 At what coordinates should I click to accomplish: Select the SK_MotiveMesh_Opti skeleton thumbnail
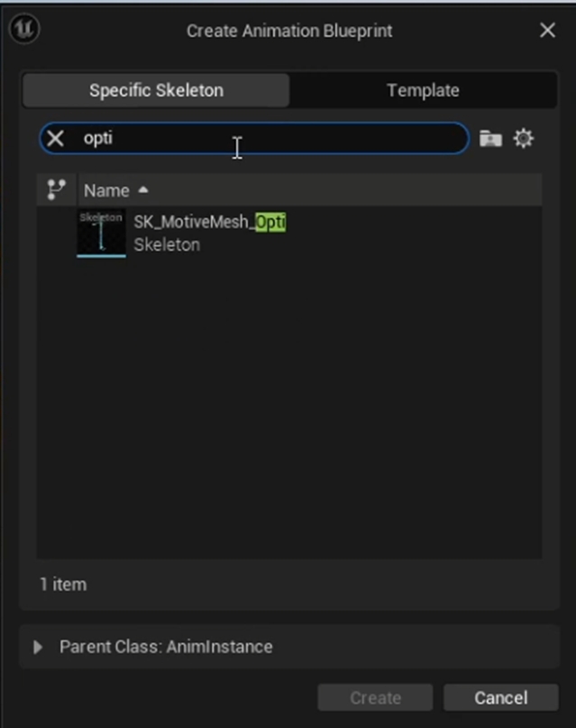(x=101, y=233)
